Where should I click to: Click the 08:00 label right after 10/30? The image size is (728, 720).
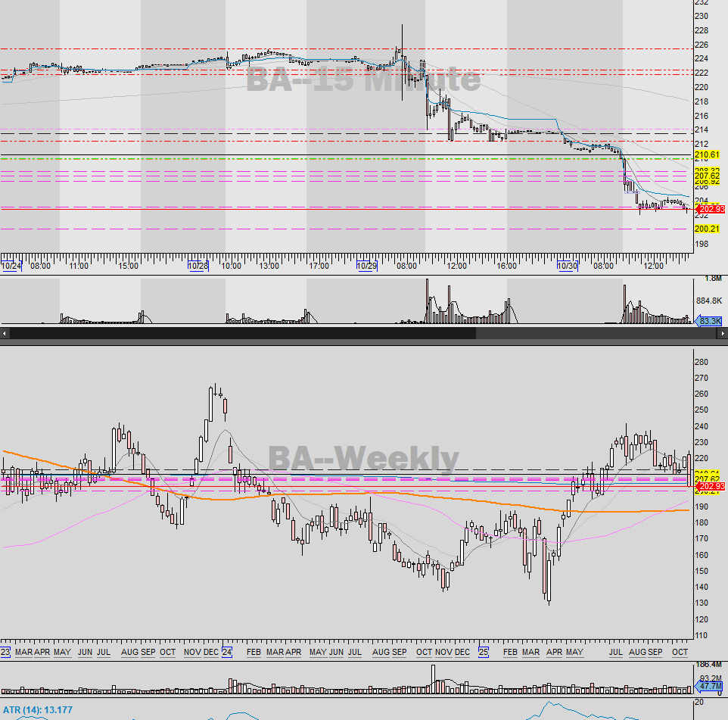[603, 266]
